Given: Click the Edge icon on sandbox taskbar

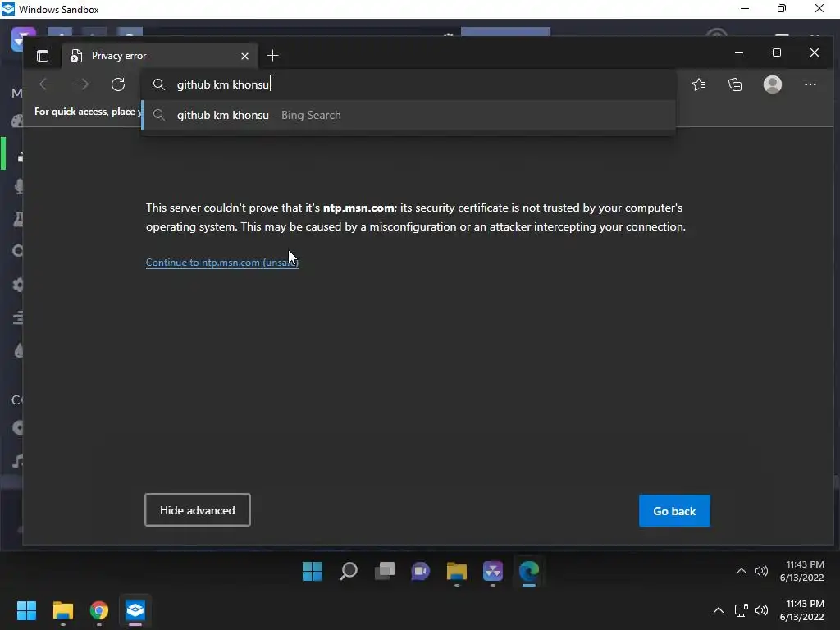Looking at the screenshot, I should click(x=529, y=571).
